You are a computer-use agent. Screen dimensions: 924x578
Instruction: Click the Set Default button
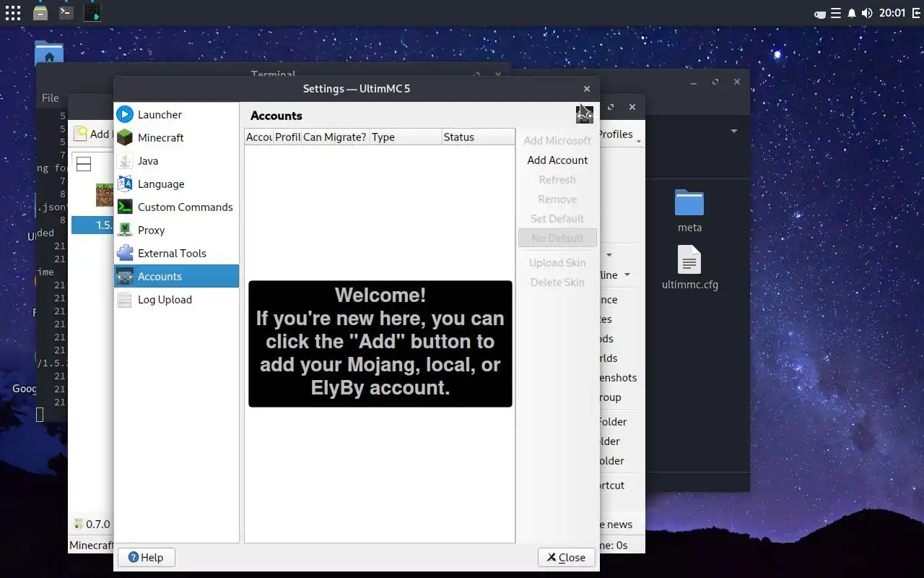click(x=557, y=219)
